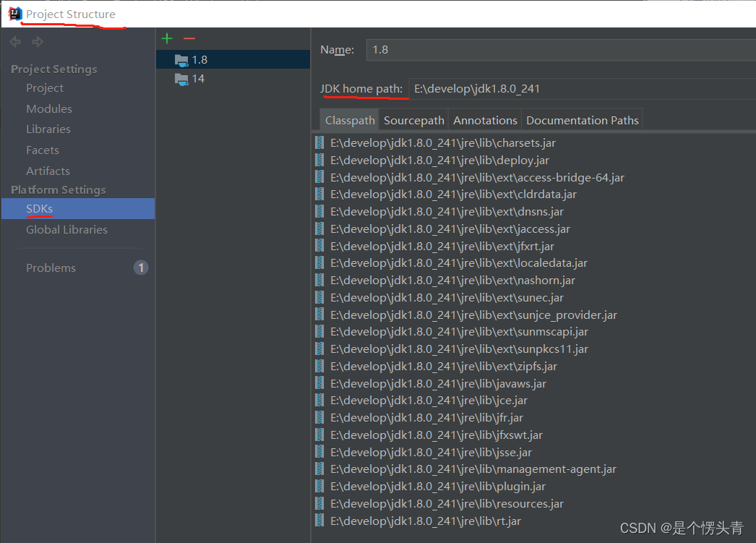This screenshot has width=756, height=543.
Task: Click the IntelliJ logo in title bar
Action: (15, 14)
